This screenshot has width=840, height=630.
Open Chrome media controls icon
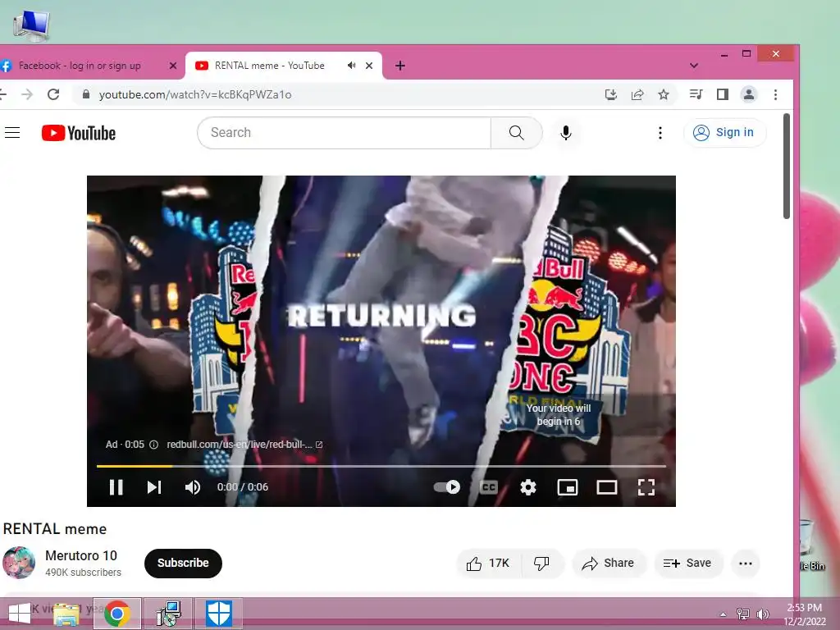(x=696, y=95)
